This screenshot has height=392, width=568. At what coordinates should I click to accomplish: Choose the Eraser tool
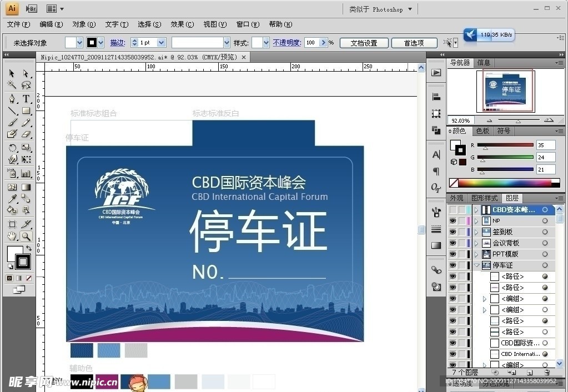(26, 134)
